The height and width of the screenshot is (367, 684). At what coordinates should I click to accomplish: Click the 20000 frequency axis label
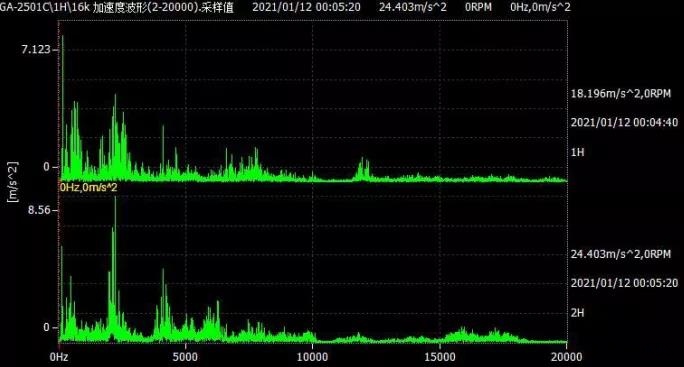point(566,357)
